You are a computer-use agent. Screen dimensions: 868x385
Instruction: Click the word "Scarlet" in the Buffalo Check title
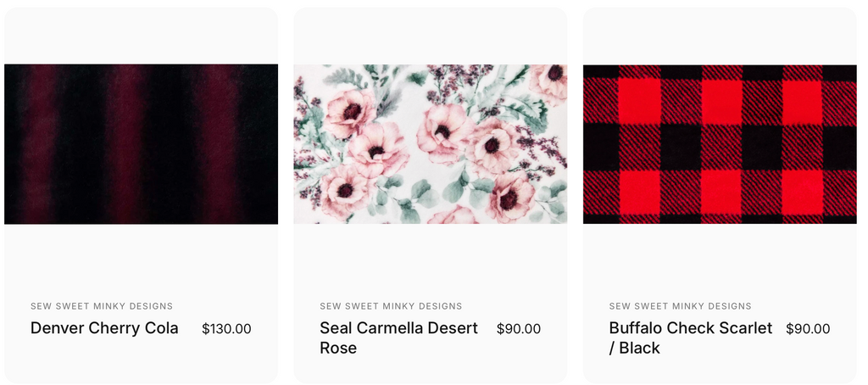click(x=744, y=328)
